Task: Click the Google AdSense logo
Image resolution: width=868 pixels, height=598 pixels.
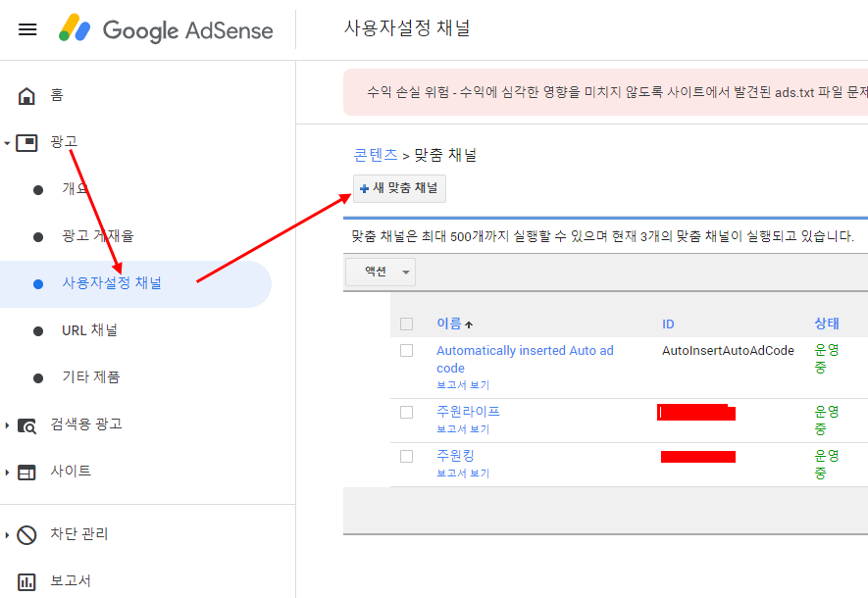Action: (x=166, y=28)
